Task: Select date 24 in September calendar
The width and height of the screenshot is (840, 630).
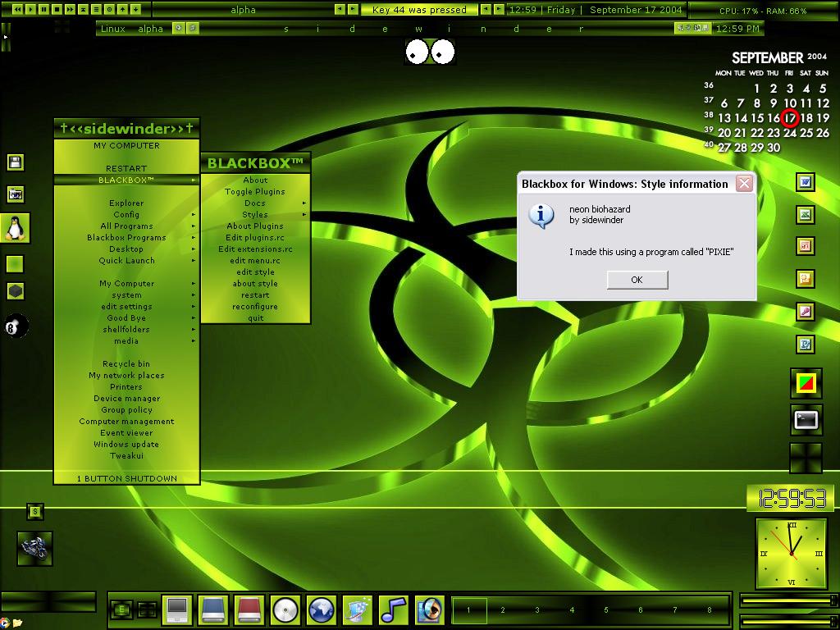Action: tap(790, 132)
